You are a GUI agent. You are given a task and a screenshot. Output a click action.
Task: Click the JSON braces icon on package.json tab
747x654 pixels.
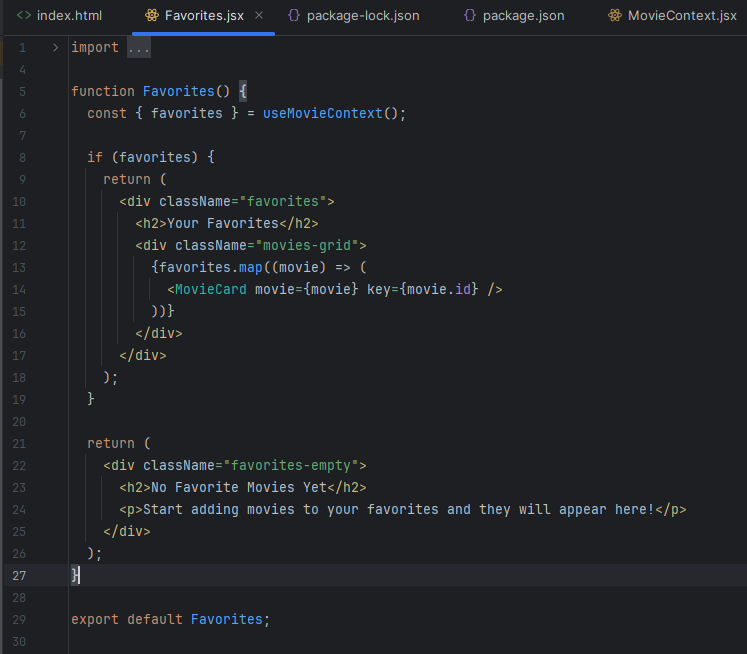[470, 16]
